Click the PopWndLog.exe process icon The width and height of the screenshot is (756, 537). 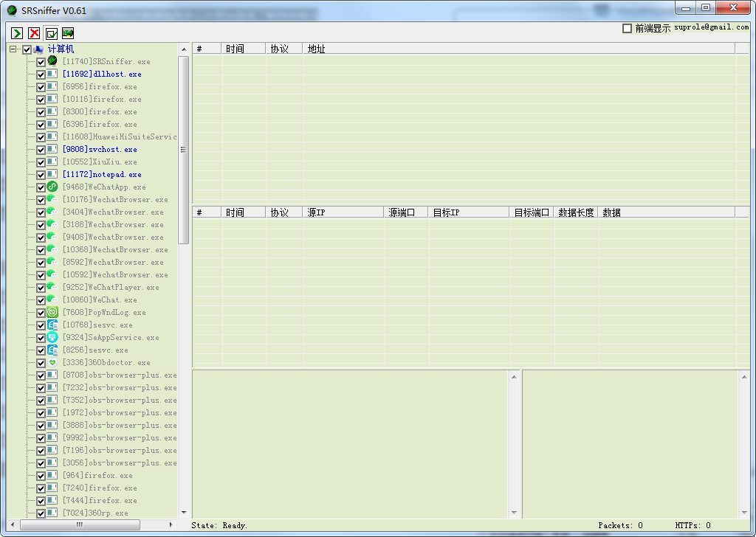pyautogui.click(x=52, y=312)
